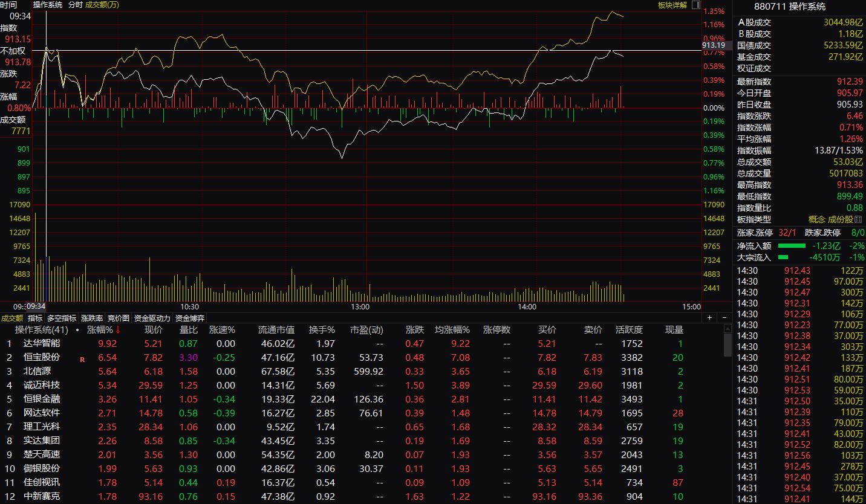Click the dot beside 操作系统(41) header

point(77,330)
